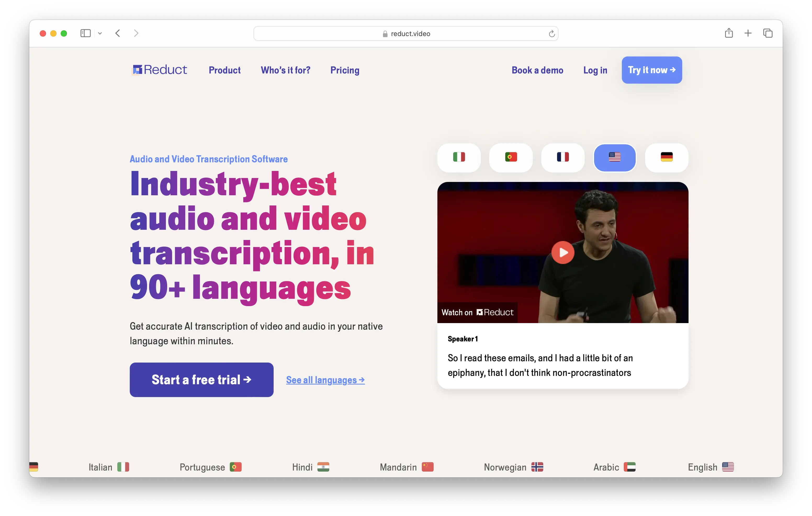Choose Mandarin in the language ticker
Image resolution: width=812 pixels, height=516 pixels.
click(x=407, y=467)
